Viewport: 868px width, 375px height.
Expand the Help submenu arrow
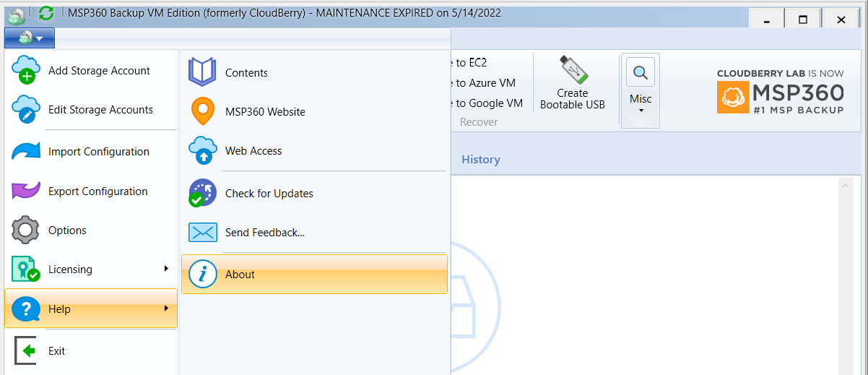pos(167,309)
